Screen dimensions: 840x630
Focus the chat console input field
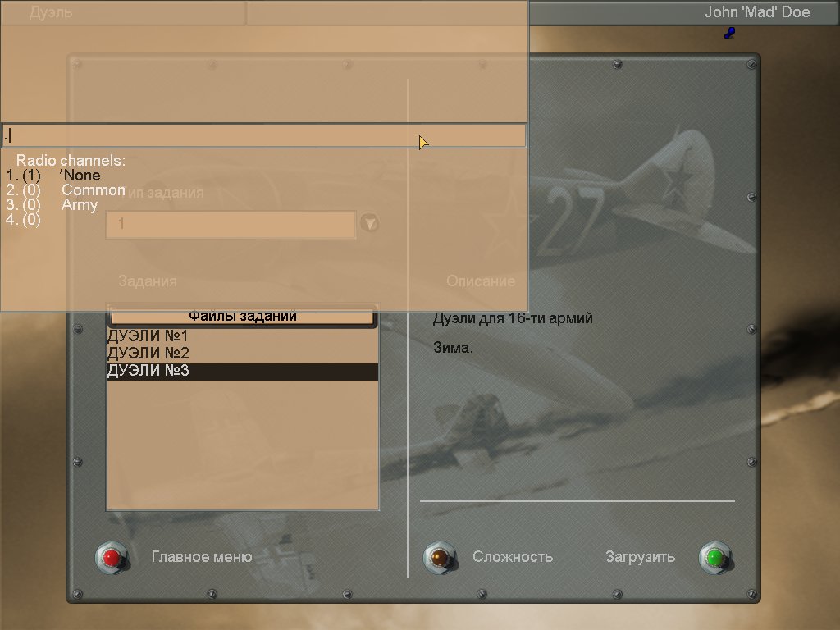point(262,135)
